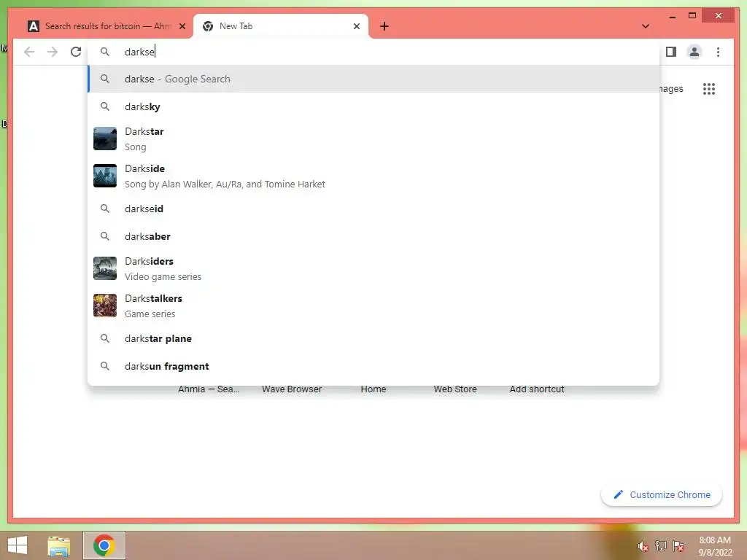Click Customize Chrome button

click(662, 495)
